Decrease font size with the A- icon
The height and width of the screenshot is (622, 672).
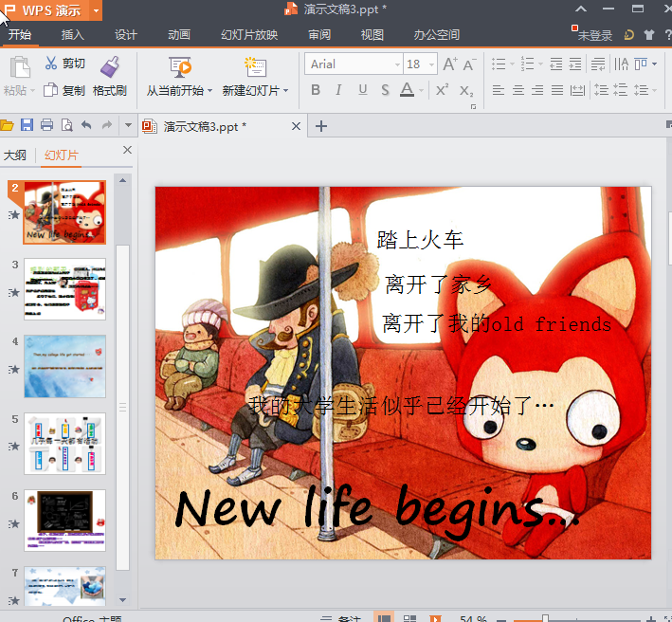coord(469,64)
